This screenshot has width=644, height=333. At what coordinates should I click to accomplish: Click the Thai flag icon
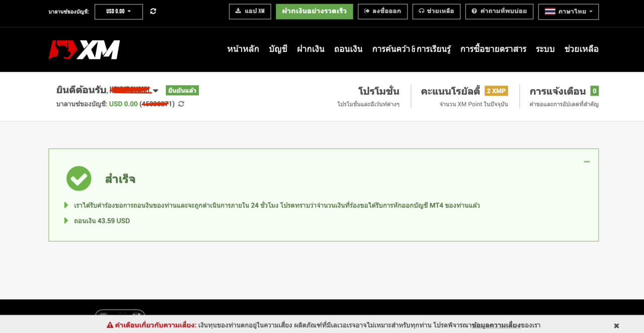coord(550,12)
